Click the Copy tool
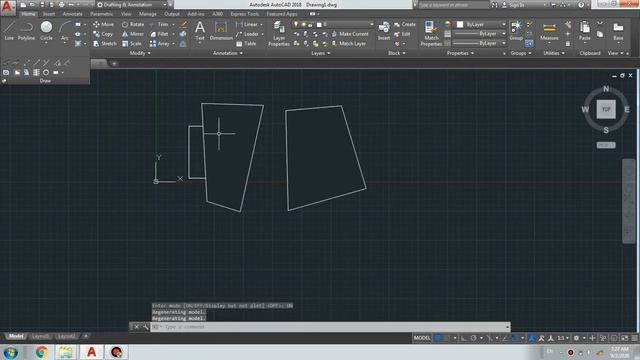The image size is (640, 360). pos(103,34)
